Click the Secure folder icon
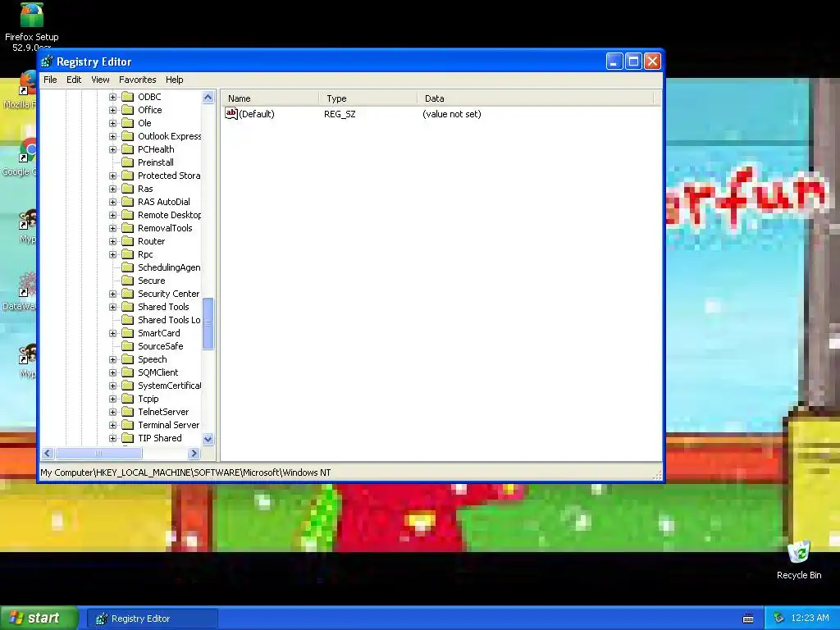This screenshot has height=630, width=840. pos(127,281)
